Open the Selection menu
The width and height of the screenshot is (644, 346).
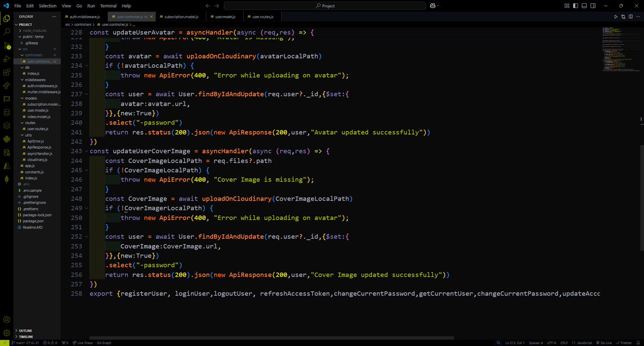coord(47,5)
